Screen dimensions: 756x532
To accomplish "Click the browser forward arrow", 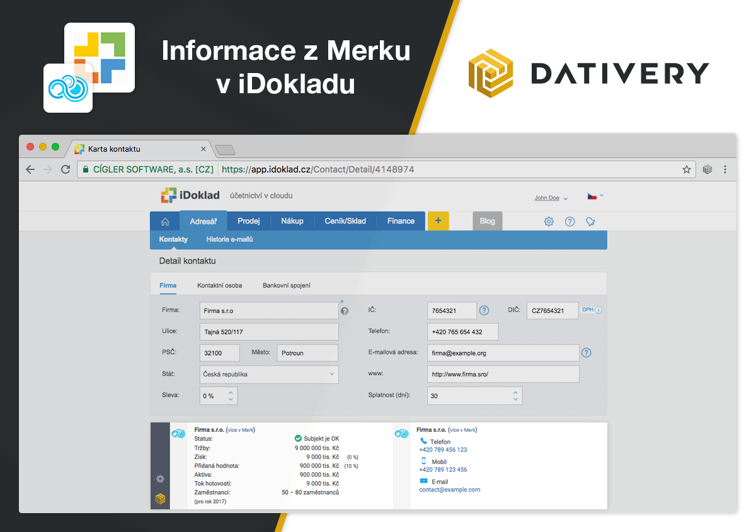I will (x=48, y=169).
